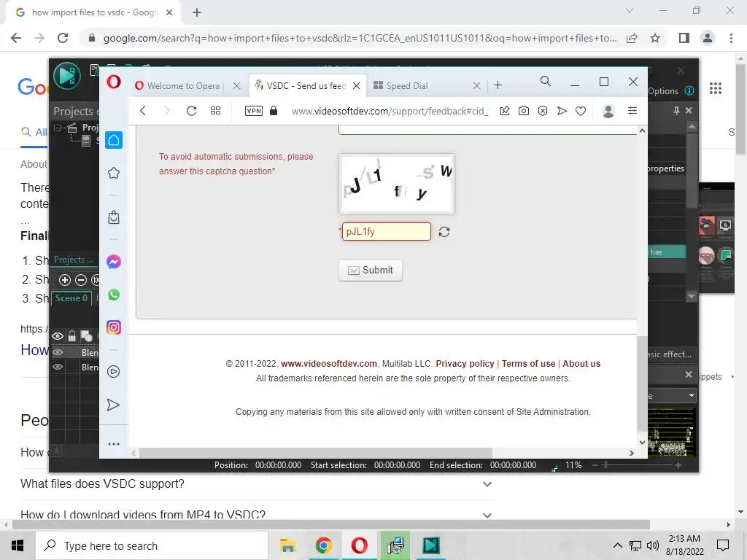
Task: Click the captcha answer field
Action: (x=387, y=231)
